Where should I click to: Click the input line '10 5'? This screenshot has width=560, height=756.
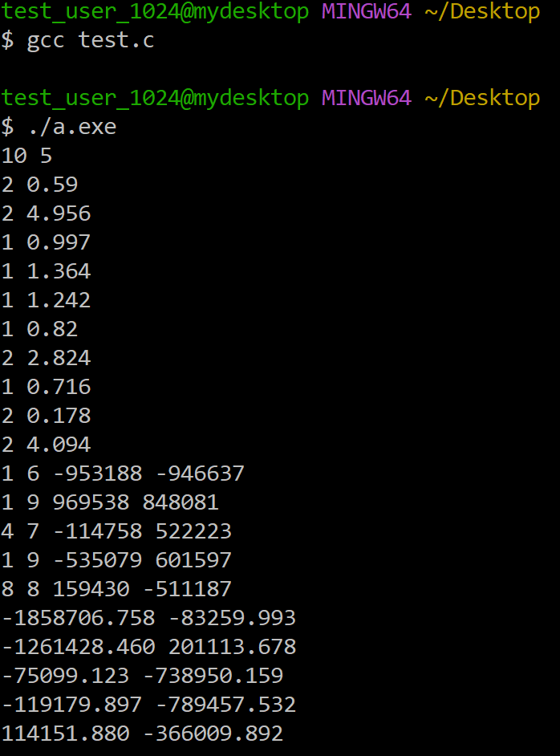pyautogui.click(x=26, y=156)
